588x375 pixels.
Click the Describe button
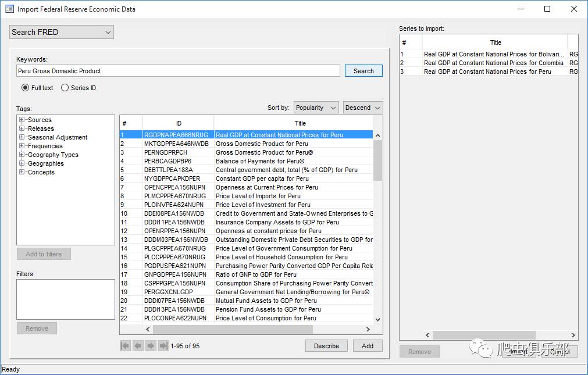tap(326, 346)
